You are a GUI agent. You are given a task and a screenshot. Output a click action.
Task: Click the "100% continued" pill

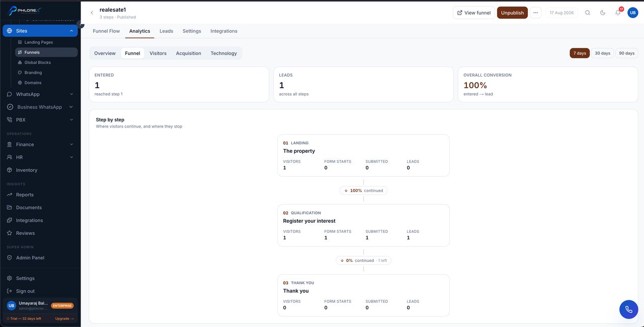(363, 190)
